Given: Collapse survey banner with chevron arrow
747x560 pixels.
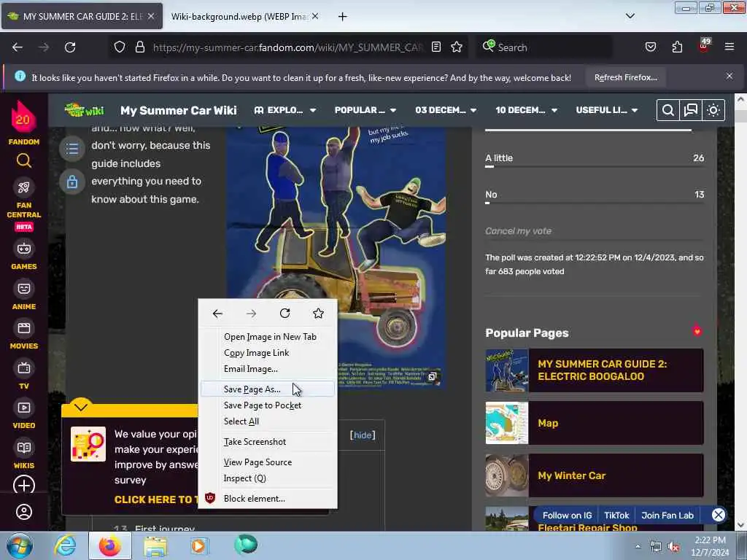Looking at the screenshot, I should pos(81,407).
